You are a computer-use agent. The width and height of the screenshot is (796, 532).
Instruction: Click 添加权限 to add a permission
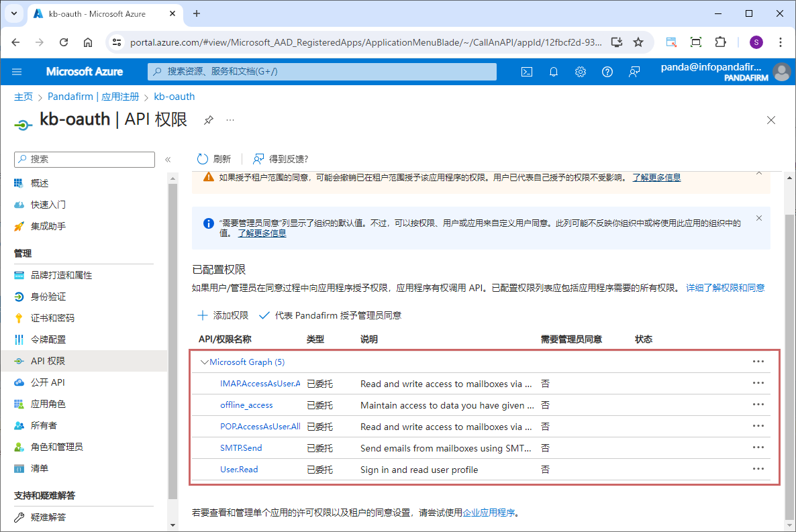click(x=223, y=315)
